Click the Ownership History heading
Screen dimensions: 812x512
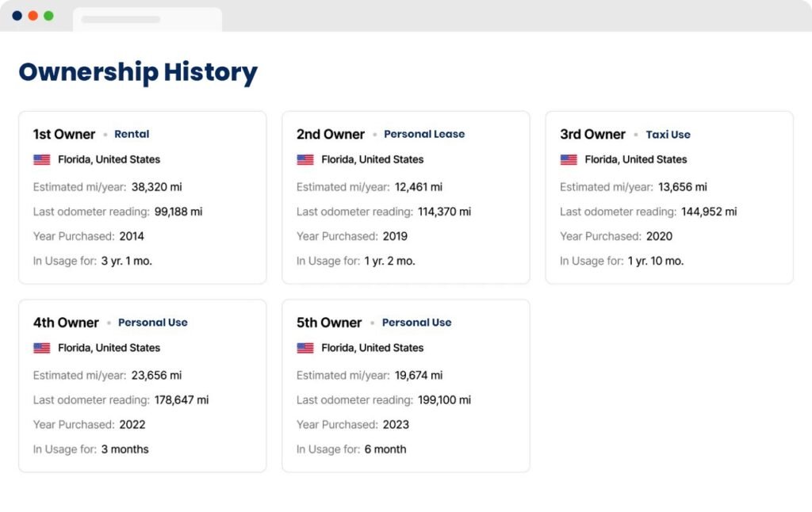pyautogui.click(x=138, y=72)
